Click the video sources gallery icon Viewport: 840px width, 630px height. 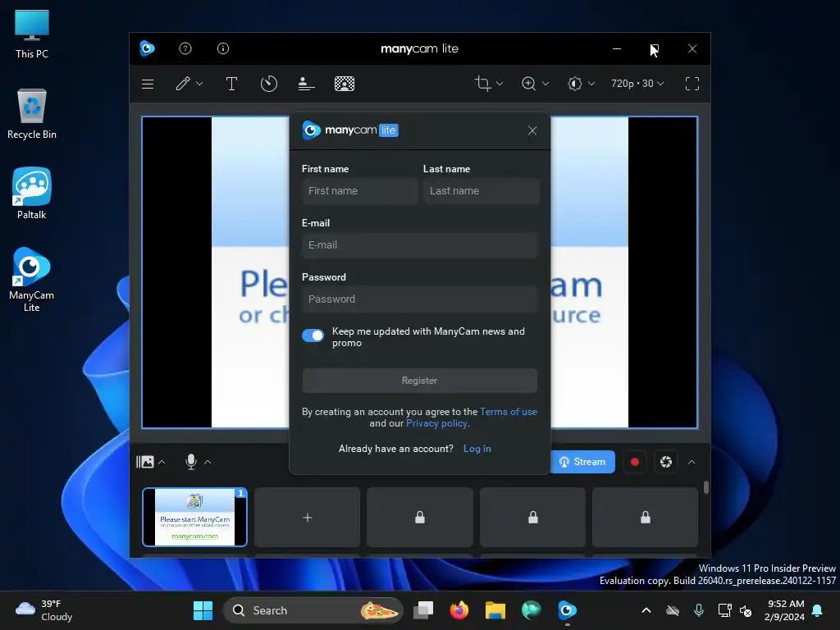pos(145,462)
